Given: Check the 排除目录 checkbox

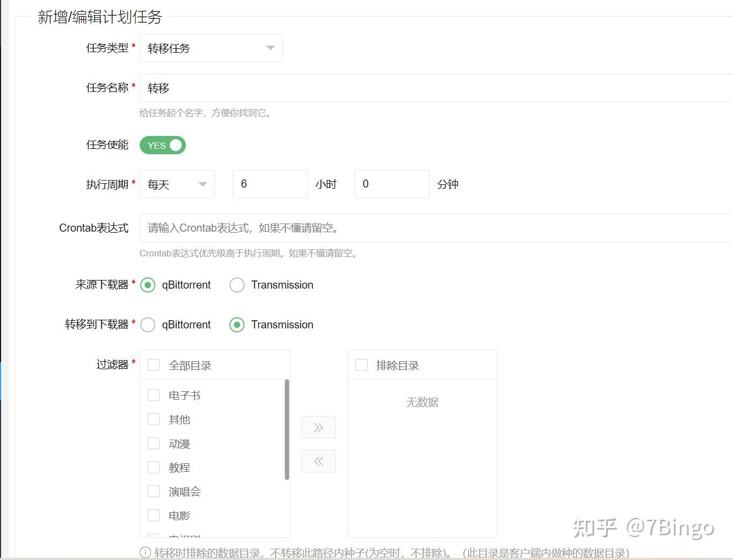Looking at the screenshot, I should (x=361, y=365).
